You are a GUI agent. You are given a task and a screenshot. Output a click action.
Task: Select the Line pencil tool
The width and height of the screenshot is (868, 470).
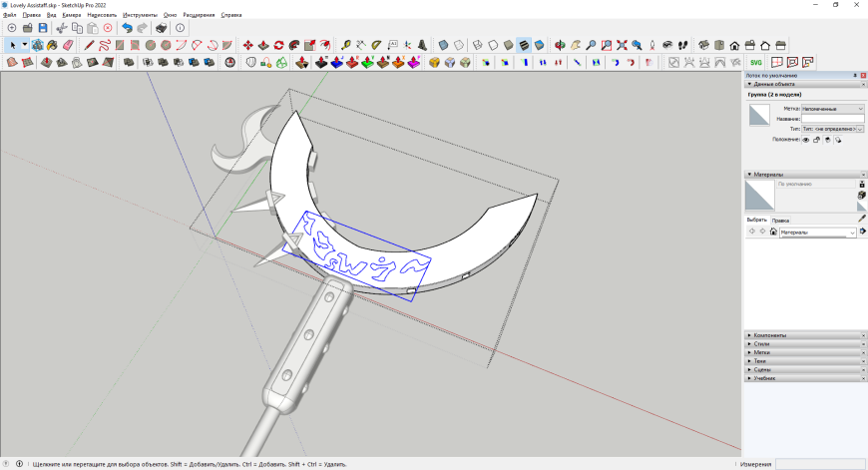click(x=89, y=45)
